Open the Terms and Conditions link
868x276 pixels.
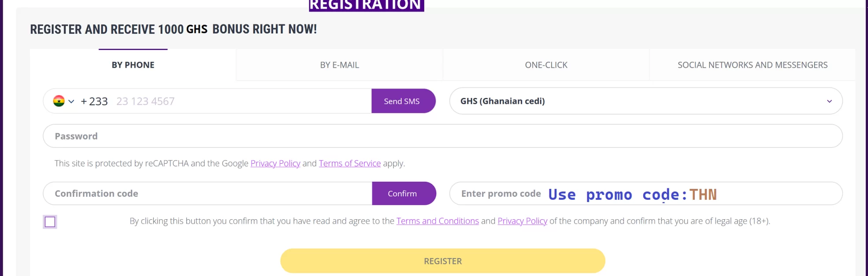point(438,221)
